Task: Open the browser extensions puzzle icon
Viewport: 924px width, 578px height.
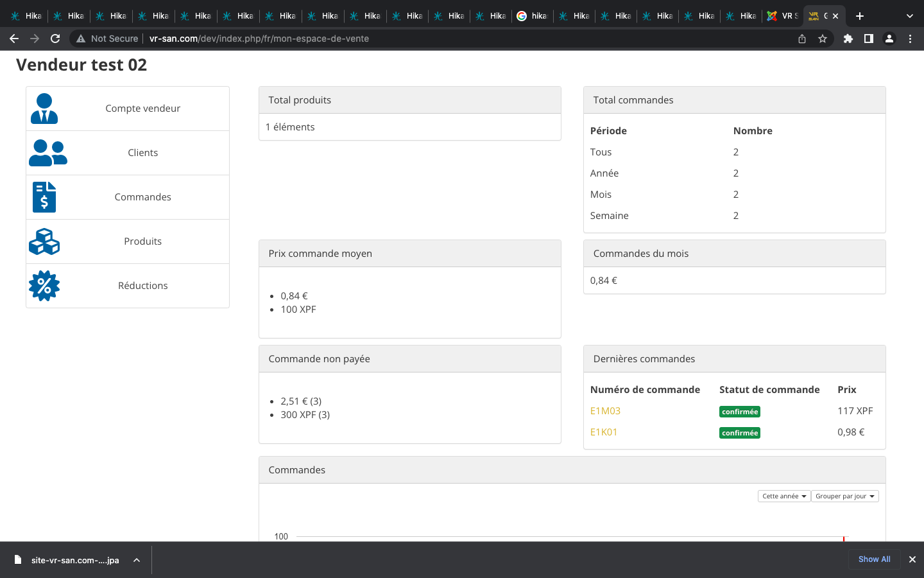Action: coord(848,39)
